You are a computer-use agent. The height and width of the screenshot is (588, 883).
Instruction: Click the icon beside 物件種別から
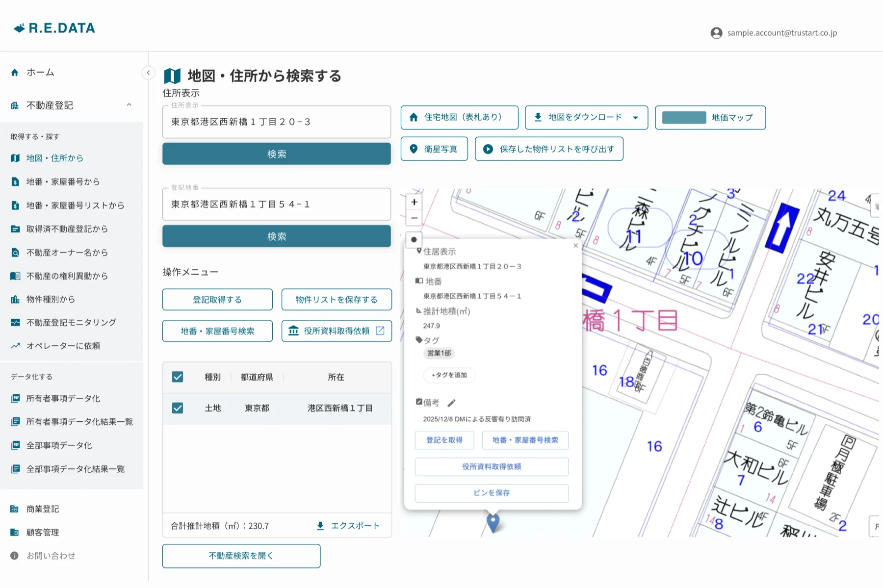[x=15, y=299]
